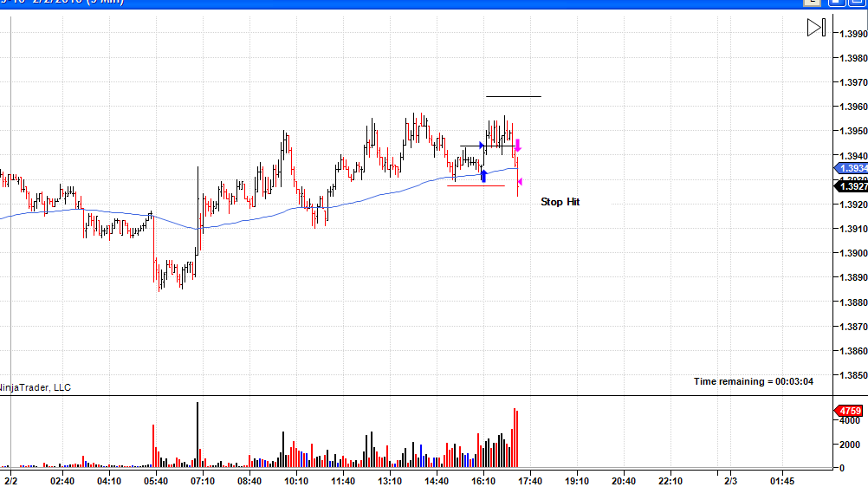Click the 'Time remaining = 00:03:04' text
The image size is (868, 487).
coord(754,381)
